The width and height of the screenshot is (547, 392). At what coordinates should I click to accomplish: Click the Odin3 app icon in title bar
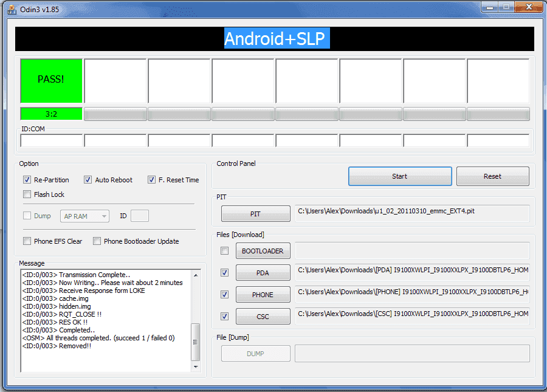(x=12, y=9)
